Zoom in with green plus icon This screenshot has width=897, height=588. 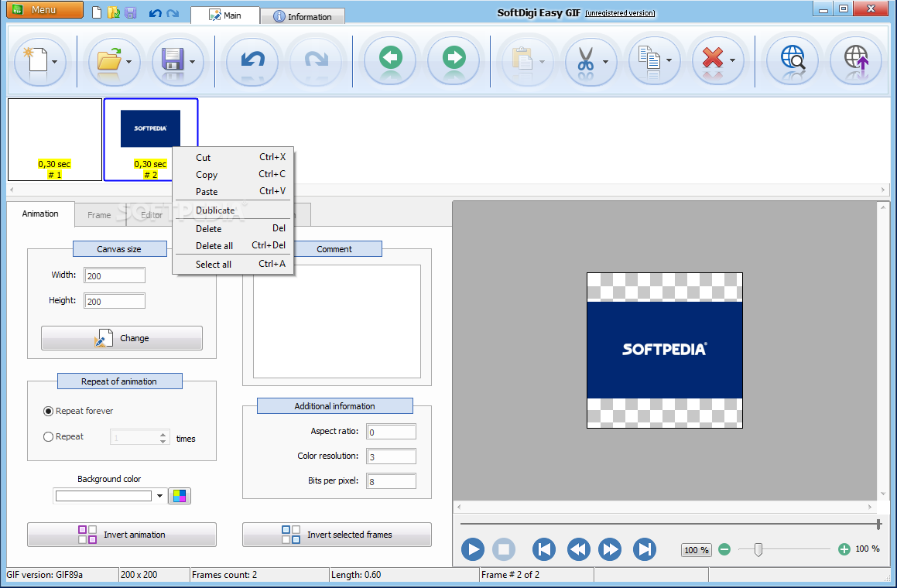(x=844, y=549)
